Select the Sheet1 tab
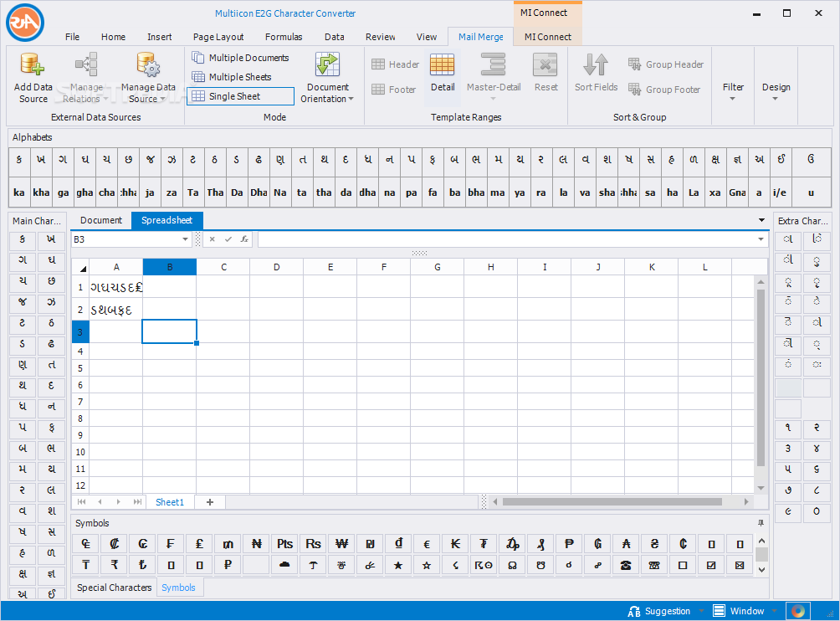Viewport: 840px width, 621px height. click(x=169, y=502)
